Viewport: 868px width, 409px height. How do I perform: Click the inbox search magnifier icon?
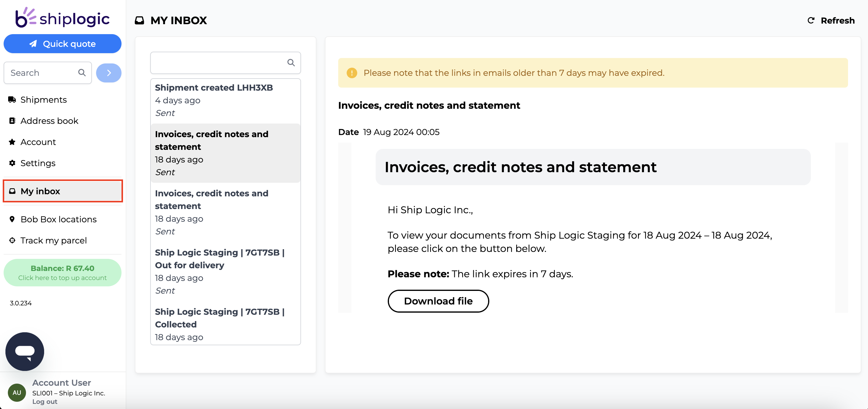pyautogui.click(x=291, y=63)
